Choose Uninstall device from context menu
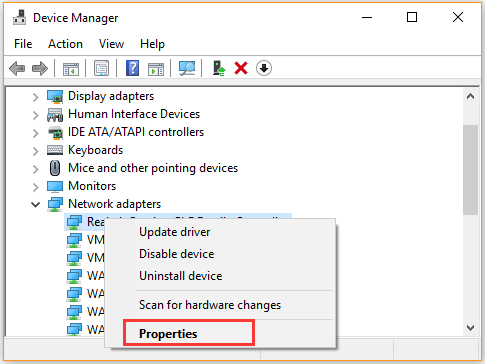Viewport: 485px width, 364px height. (220, 276)
